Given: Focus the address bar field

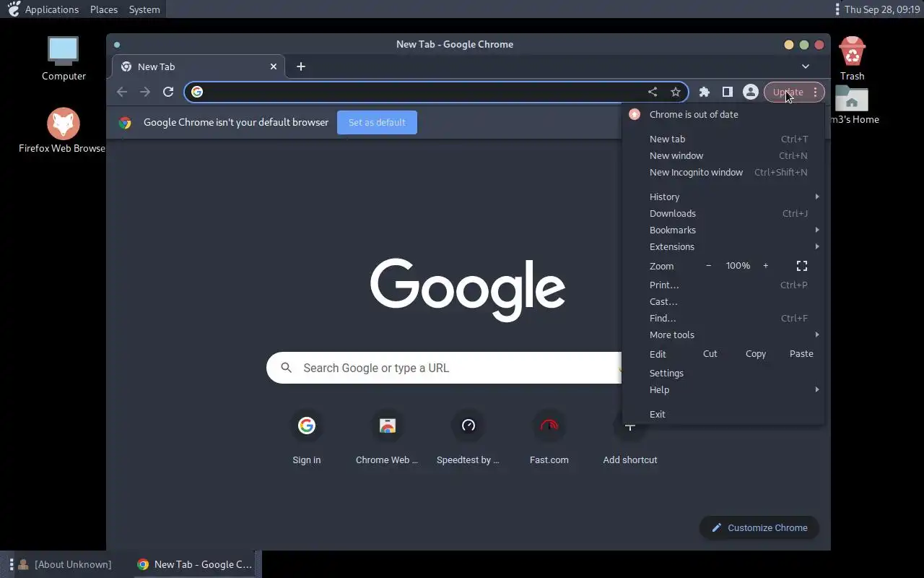Looking at the screenshot, I should (436, 92).
